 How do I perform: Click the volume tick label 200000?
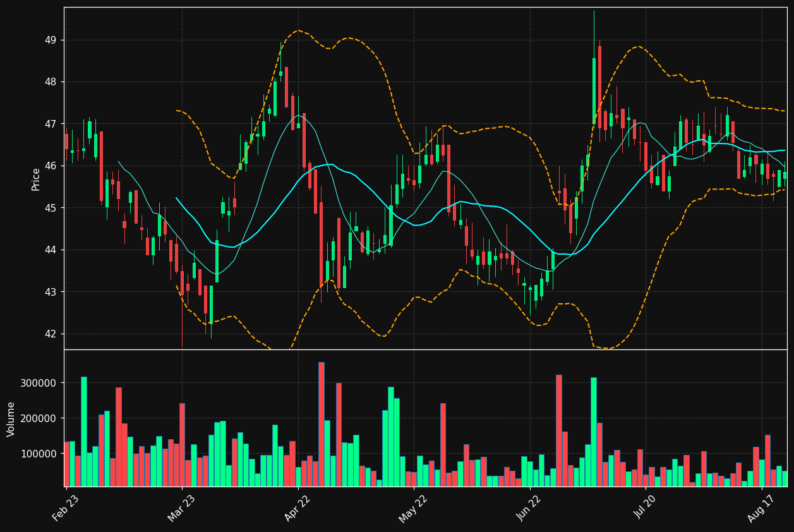40,418
